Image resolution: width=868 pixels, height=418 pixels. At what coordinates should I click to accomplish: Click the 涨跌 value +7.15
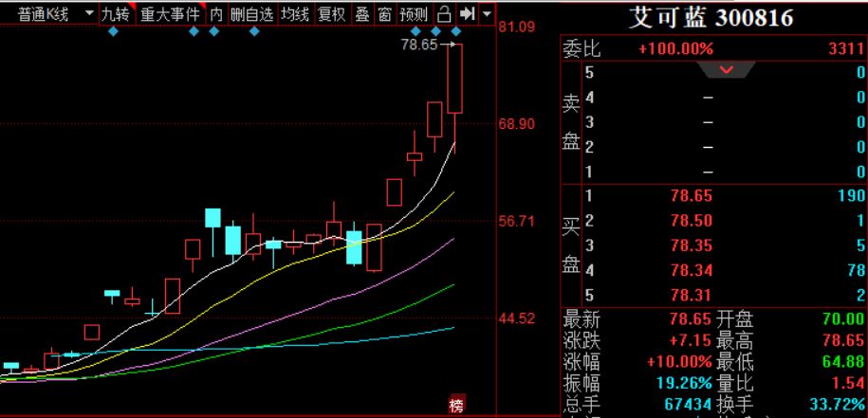(691, 339)
